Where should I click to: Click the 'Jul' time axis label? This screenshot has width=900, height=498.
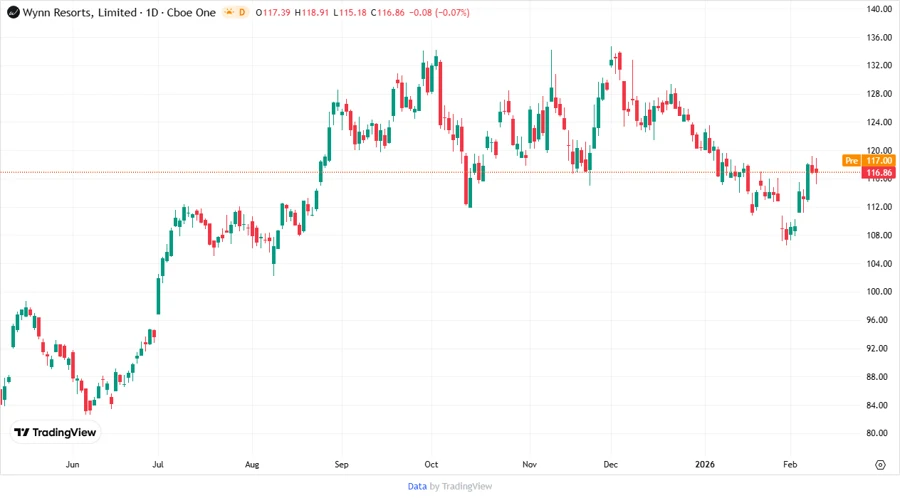[x=158, y=464]
